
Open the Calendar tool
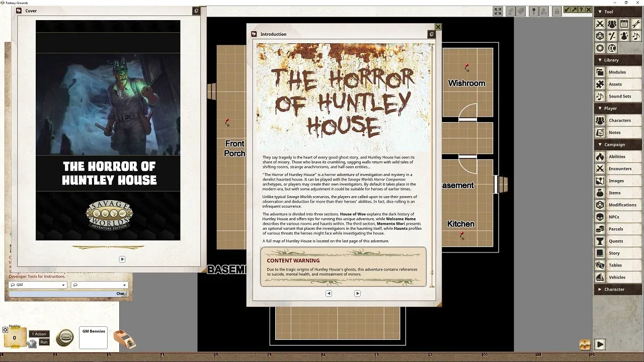click(x=624, y=24)
